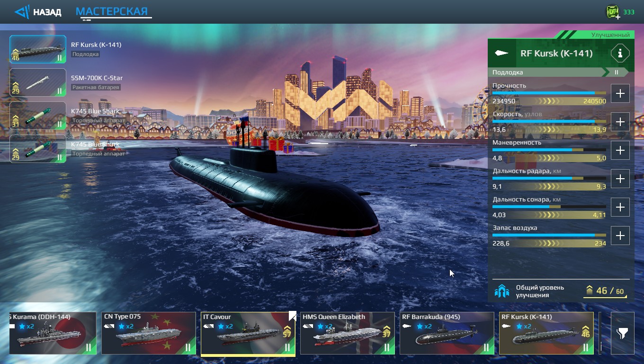
Task: Upgrade Маневренность with the plus button
Action: [620, 150]
